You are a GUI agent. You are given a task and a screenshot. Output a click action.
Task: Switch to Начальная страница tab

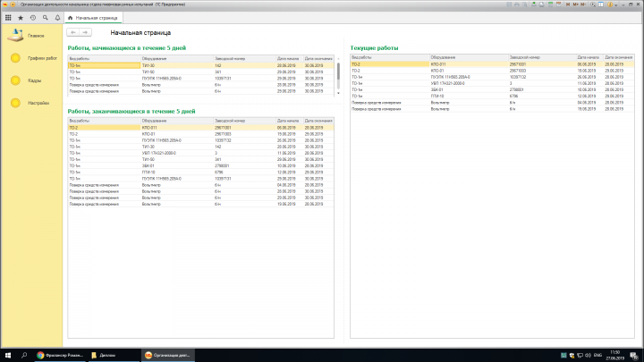pos(93,18)
